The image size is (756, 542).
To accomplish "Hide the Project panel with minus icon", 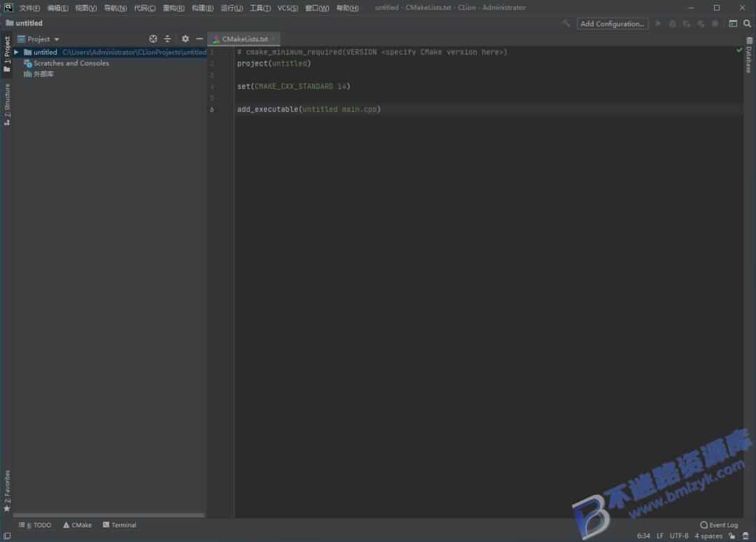I will (199, 39).
